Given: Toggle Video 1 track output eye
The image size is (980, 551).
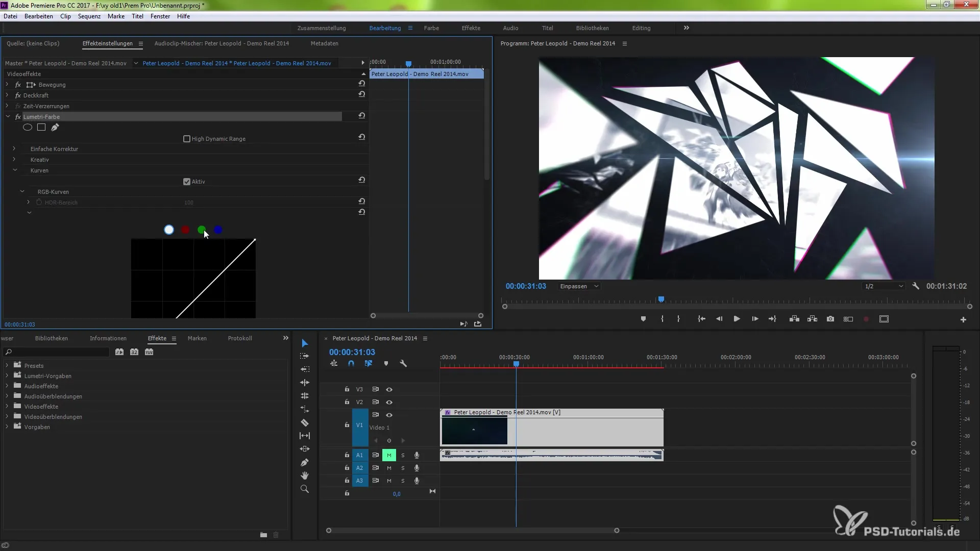Looking at the screenshot, I should (389, 415).
